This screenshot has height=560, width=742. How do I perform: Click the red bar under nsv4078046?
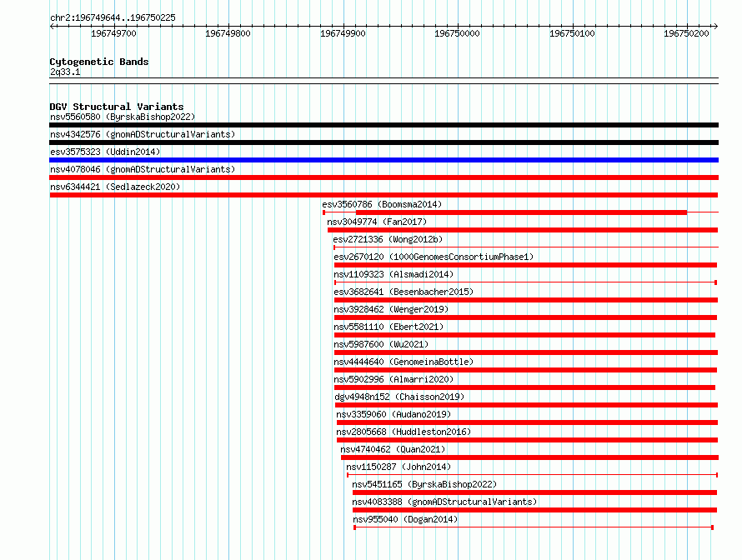point(384,177)
